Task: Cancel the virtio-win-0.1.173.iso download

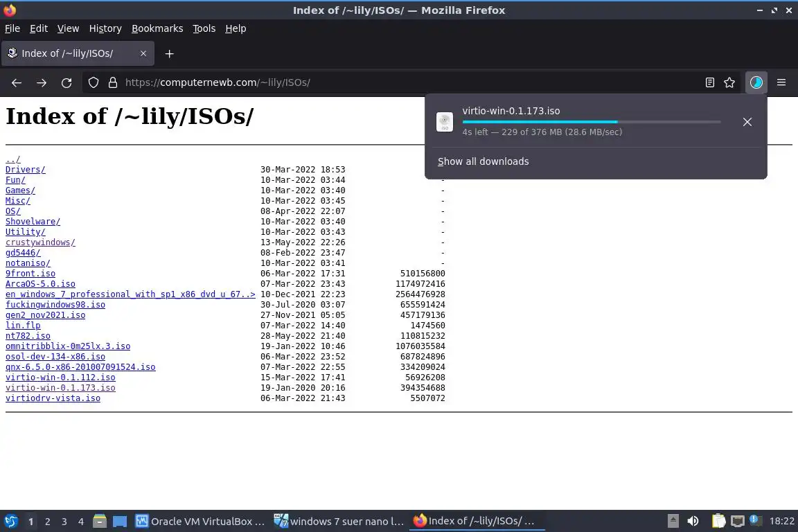Action: [747, 122]
